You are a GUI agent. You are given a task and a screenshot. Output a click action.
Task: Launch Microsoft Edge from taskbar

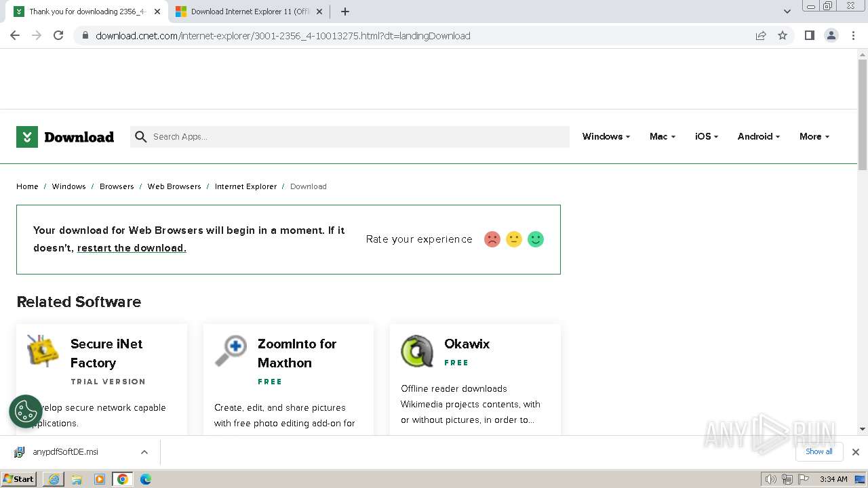146,479
